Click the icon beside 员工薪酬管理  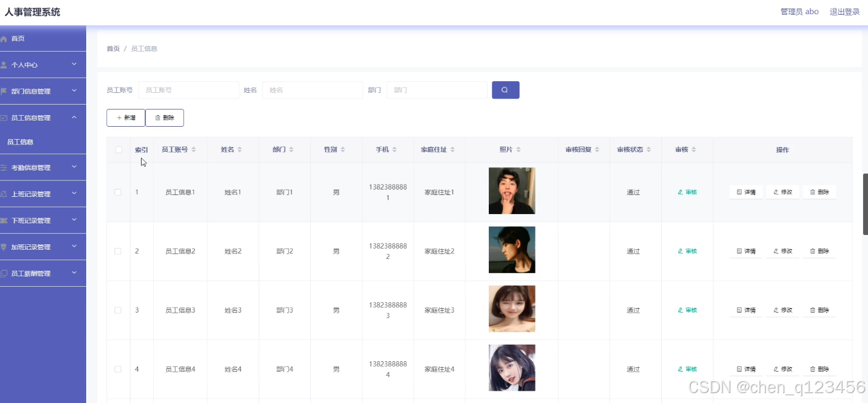pyautogui.click(x=4, y=273)
